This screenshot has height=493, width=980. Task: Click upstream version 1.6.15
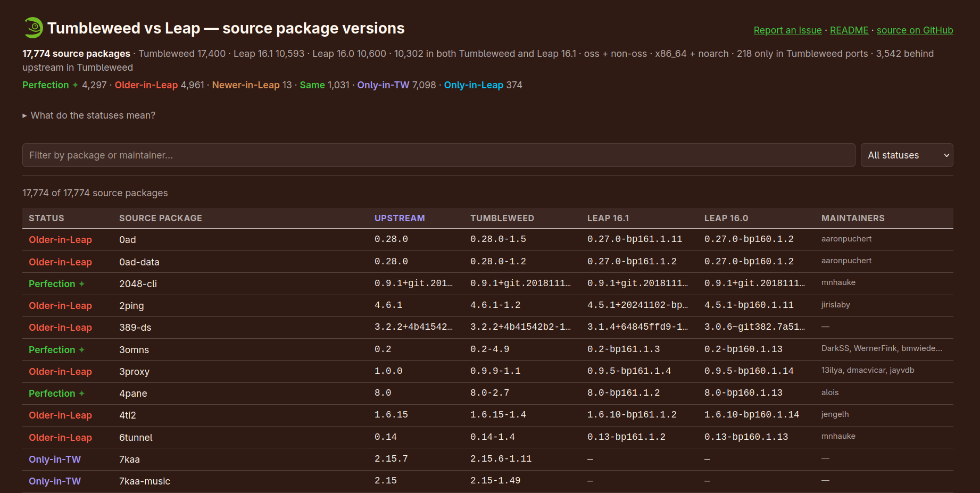click(x=391, y=415)
